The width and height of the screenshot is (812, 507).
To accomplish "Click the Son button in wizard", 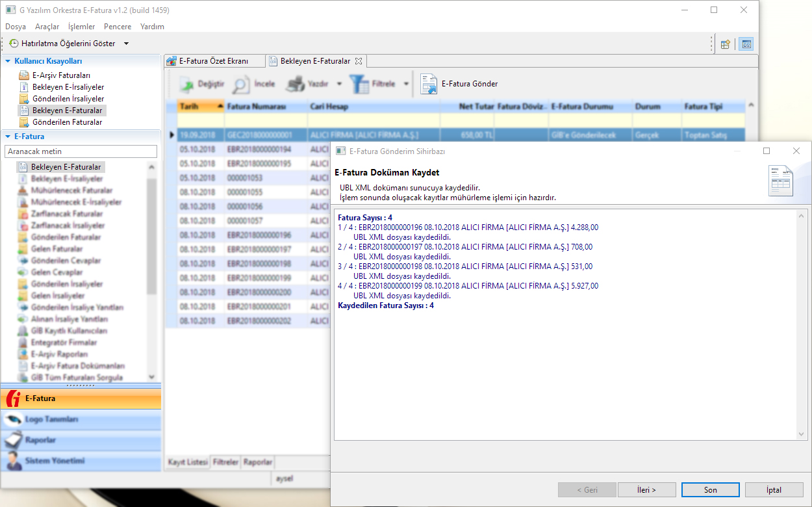I will 710,490.
